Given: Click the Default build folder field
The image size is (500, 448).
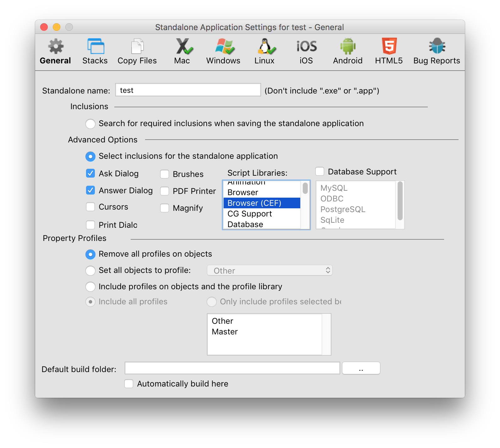Looking at the screenshot, I should [x=232, y=368].
